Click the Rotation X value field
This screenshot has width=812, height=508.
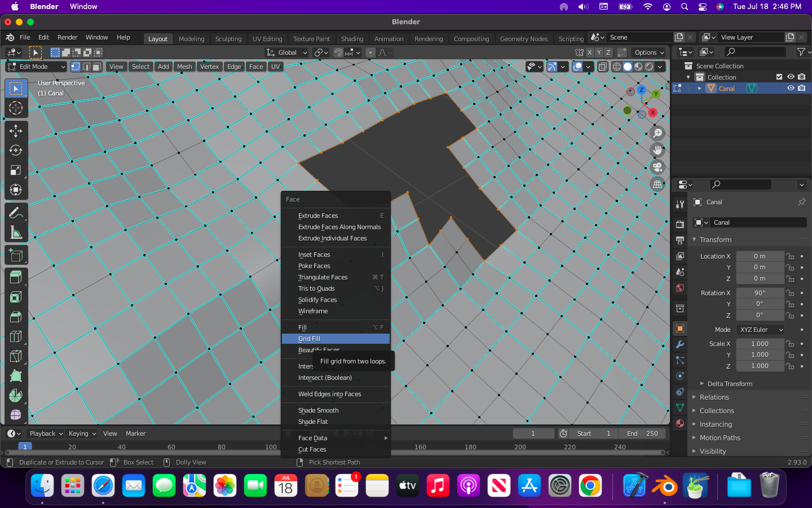point(760,293)
